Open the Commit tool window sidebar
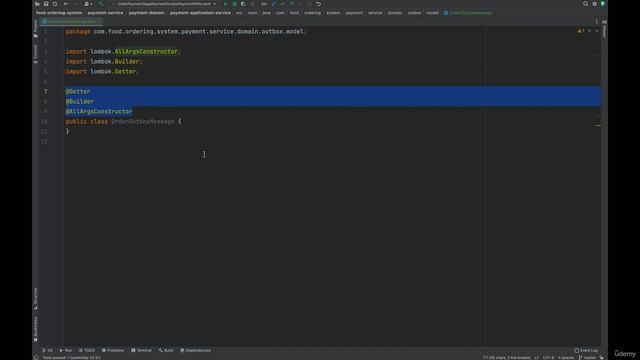The image size is (640, 360). (x=36, y=54)
